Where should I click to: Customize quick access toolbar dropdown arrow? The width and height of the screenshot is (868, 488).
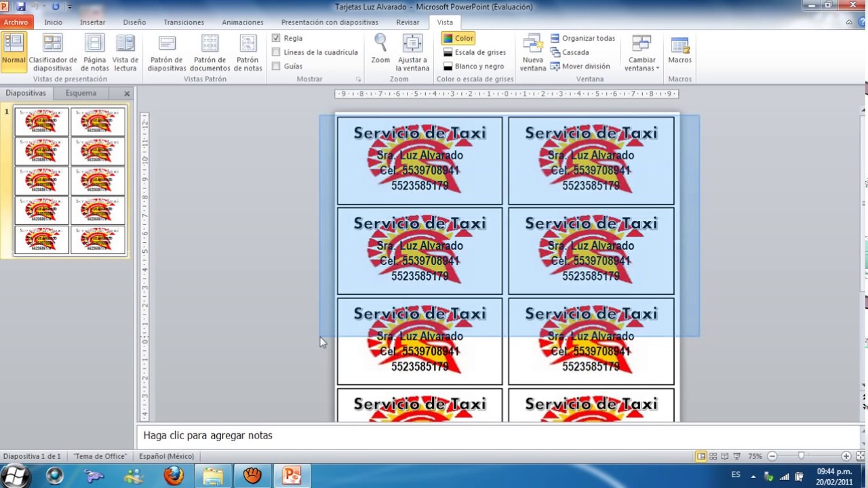click(x=70, y=7)
